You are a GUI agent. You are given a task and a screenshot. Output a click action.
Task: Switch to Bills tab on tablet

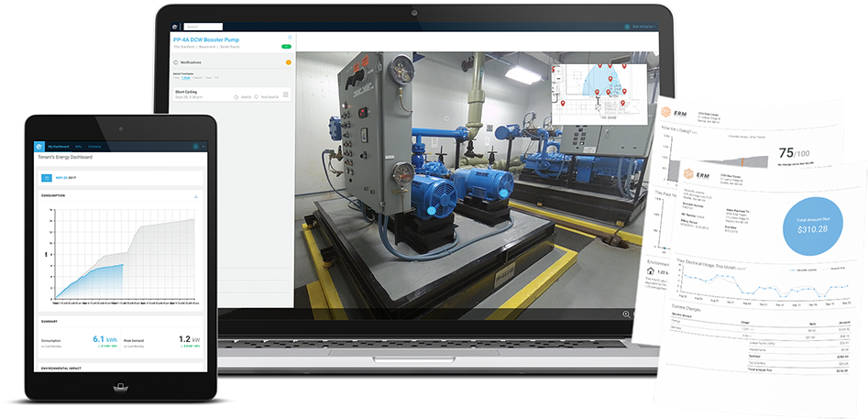point(78,147)
